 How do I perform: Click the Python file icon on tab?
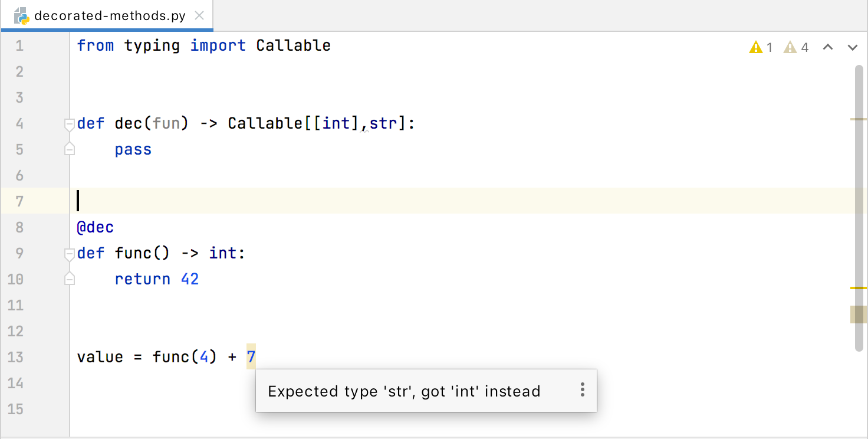22,16
